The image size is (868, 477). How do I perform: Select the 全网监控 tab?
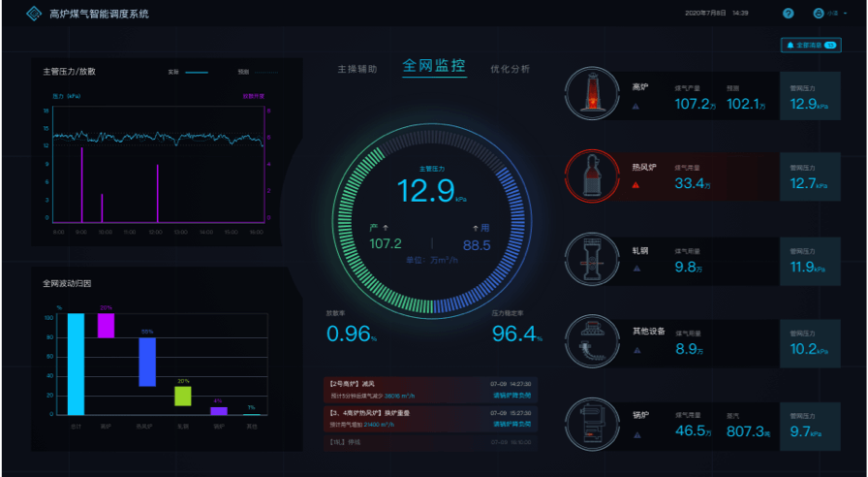pyautogui.click(x=434, y=67)
